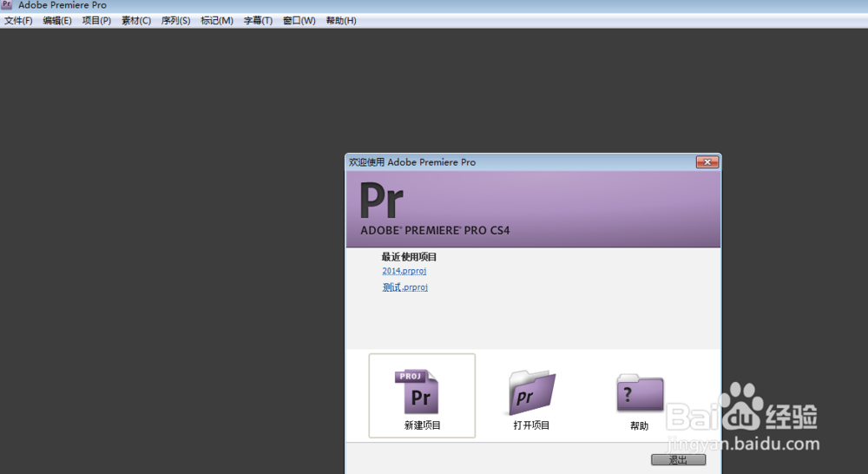This screenshot has height=474, width=868.
Task: Open the 编辑(E) menu
Action: (57, 21)
